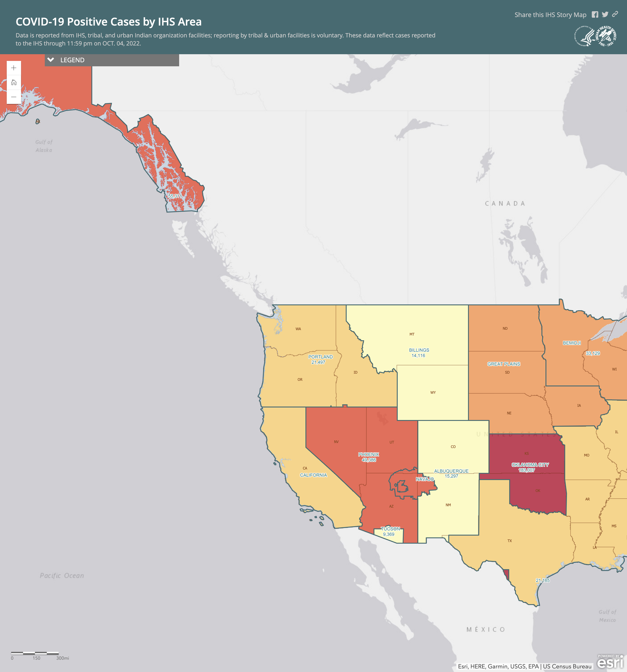
Task: Click the zoom in plus button
Action: point(13,68)
